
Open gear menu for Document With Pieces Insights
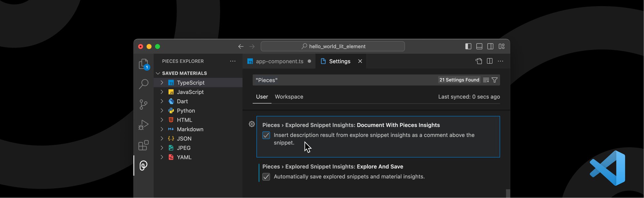tap(252, 124)
